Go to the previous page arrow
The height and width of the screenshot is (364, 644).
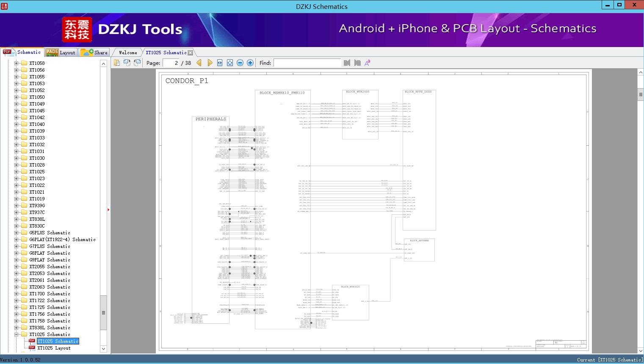tap(199, 63)
